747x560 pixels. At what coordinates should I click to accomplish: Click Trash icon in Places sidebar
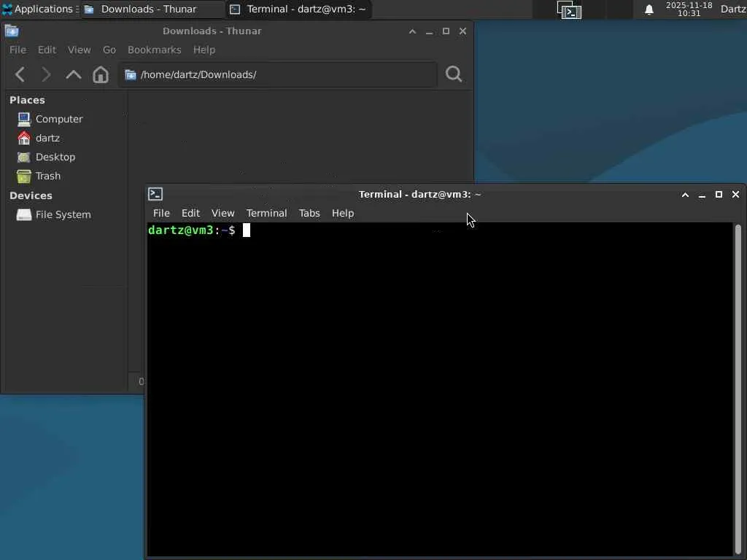pos(24,176)
